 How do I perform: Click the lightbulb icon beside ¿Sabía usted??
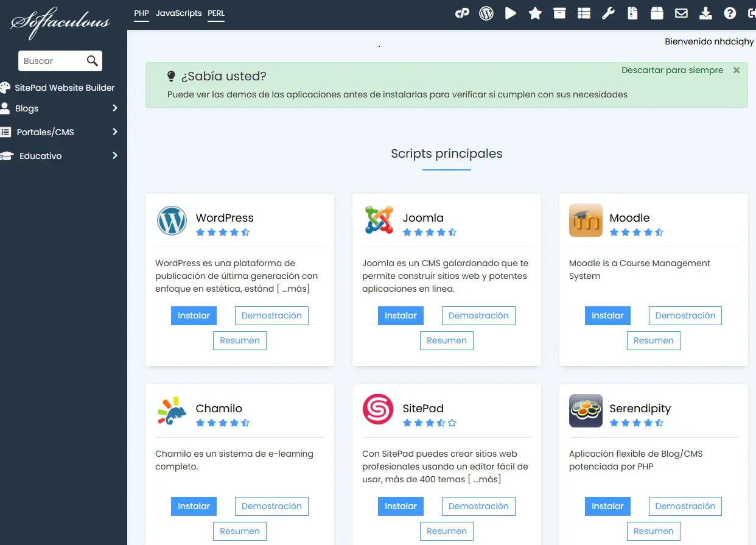click(171, 76)
